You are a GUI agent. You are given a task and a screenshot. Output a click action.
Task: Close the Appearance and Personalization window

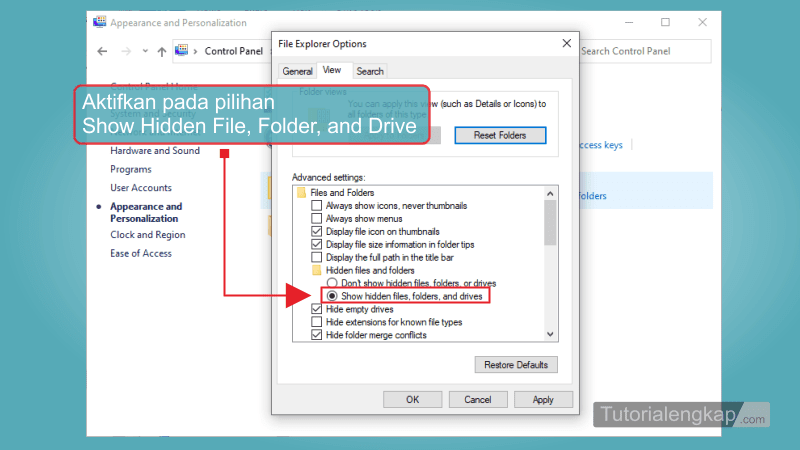[703, 22]
